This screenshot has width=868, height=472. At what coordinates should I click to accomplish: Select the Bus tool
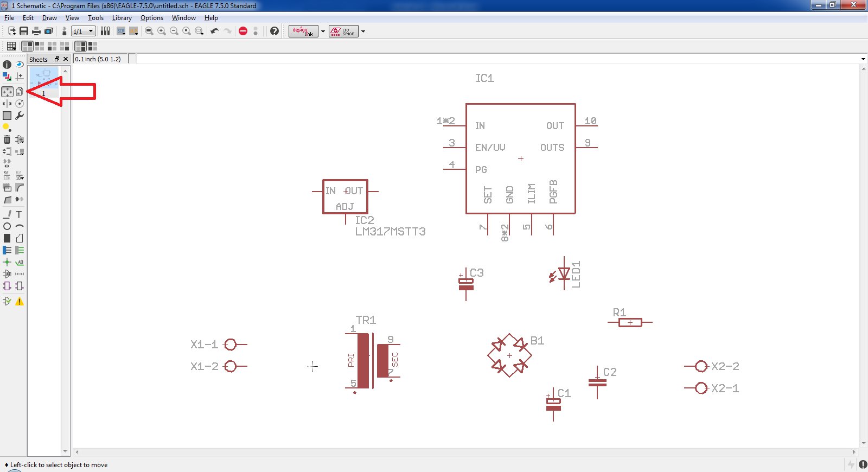(7, 250)
